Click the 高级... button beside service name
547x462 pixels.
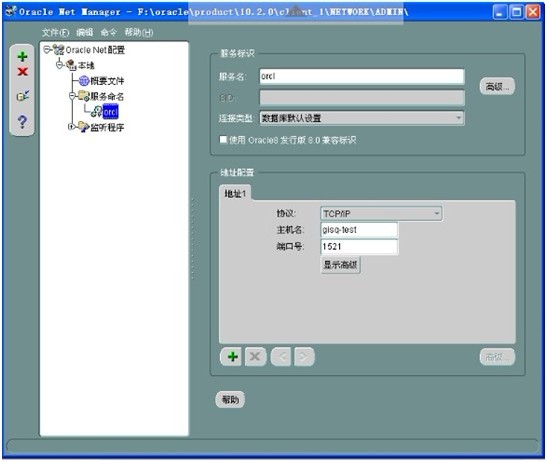pos(497,86)
